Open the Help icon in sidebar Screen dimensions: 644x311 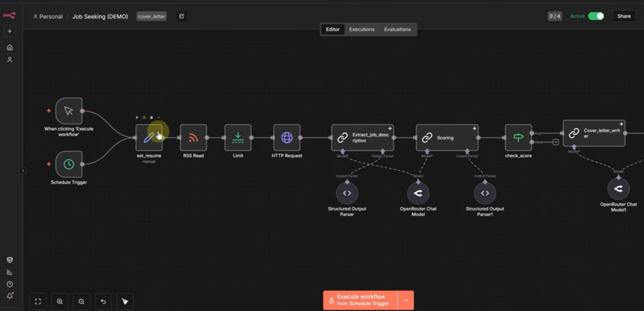[x=9, y=284]
